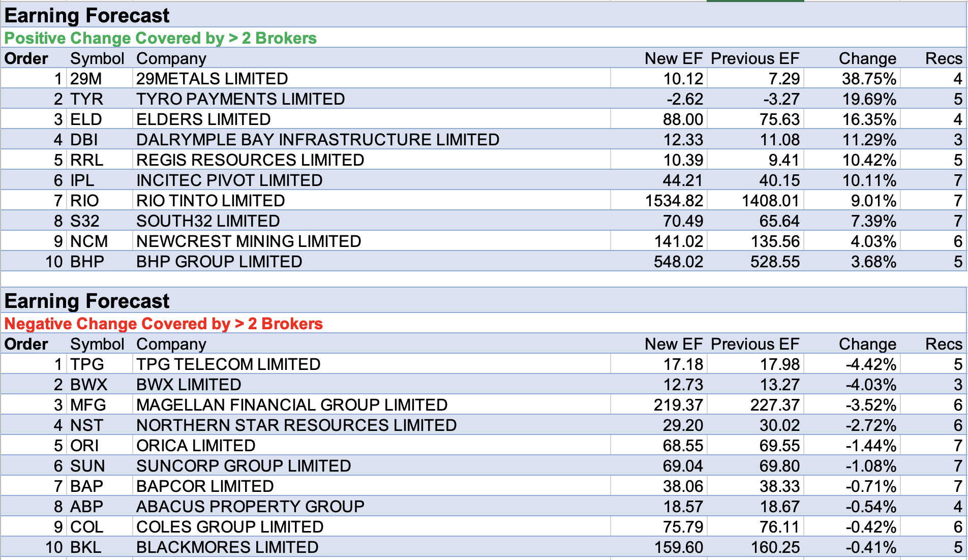The height and width of the screenshot is (560, 968).
Task: Select the BLACKMORES LIMITED company cell
Action: (227, 547)
